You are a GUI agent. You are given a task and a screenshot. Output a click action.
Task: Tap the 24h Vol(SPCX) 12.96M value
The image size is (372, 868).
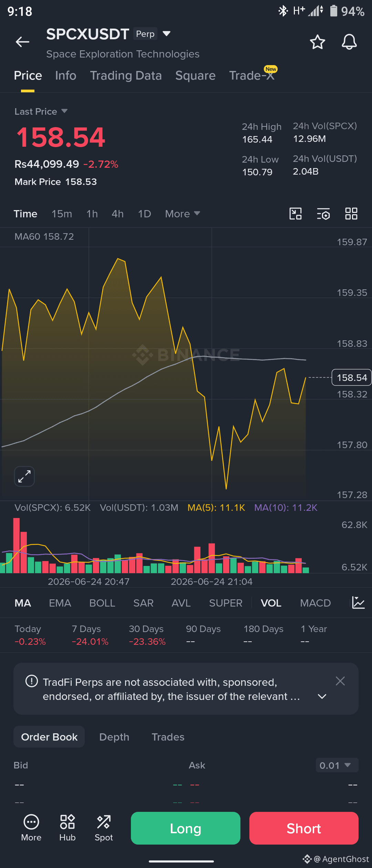click(309, 139)
